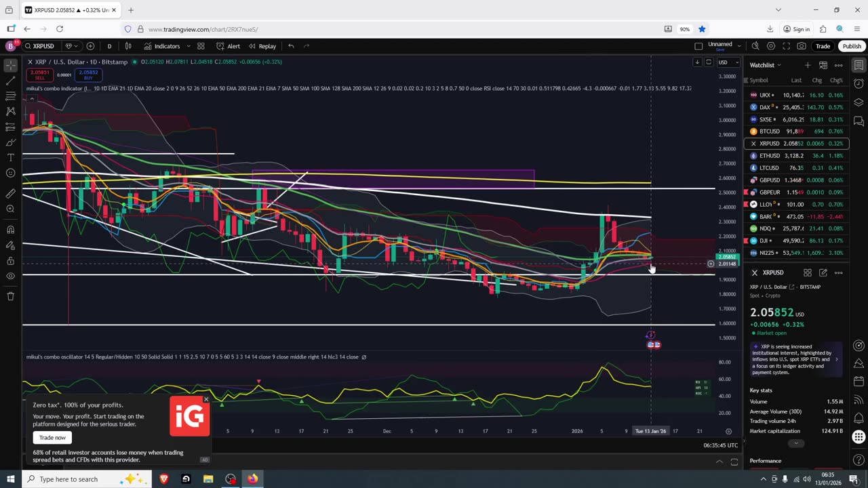
Task: Open the quick search icon
Action: pos(755,46)
